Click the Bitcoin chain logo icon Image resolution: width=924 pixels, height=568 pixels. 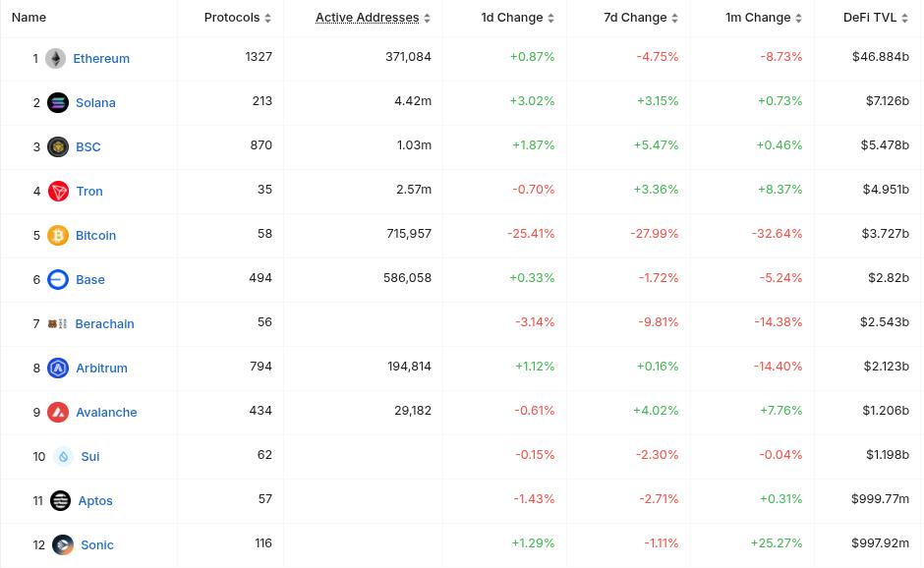(x=58, y=236)
